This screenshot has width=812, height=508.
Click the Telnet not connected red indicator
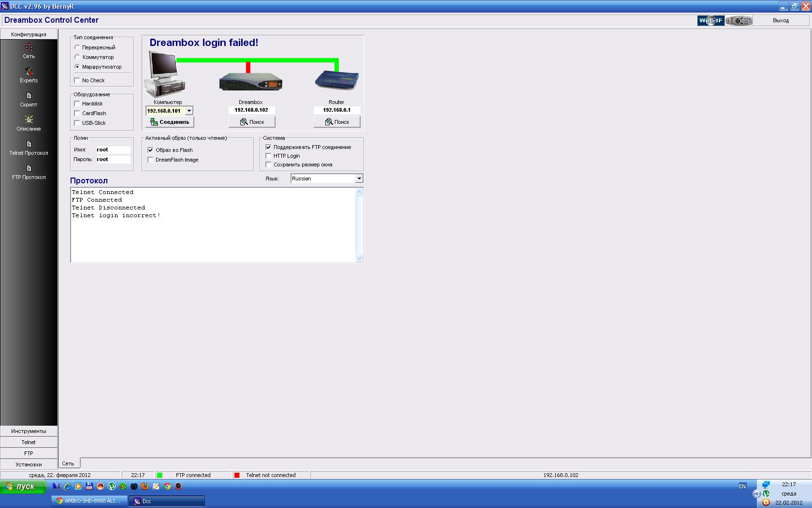pos(237,475)
